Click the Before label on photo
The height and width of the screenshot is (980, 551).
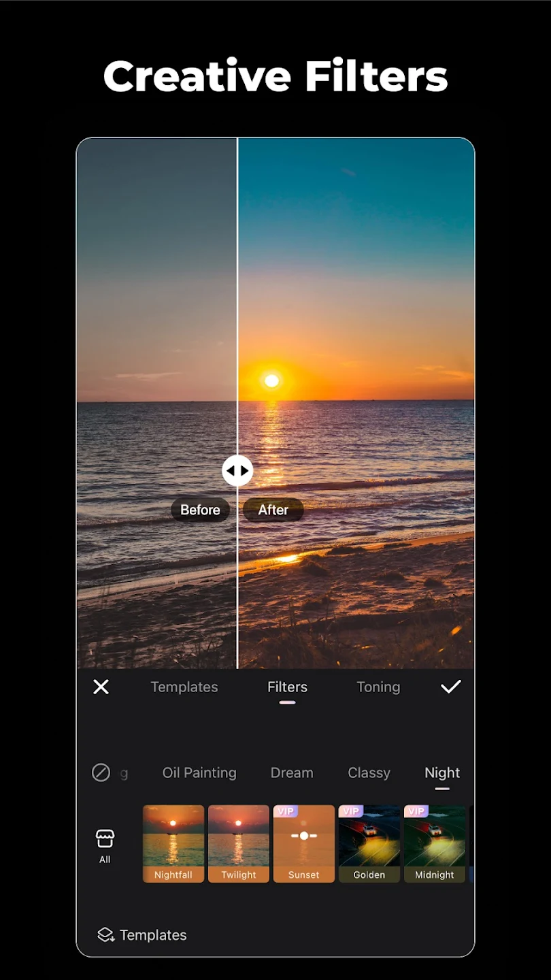tap(200, 510)
